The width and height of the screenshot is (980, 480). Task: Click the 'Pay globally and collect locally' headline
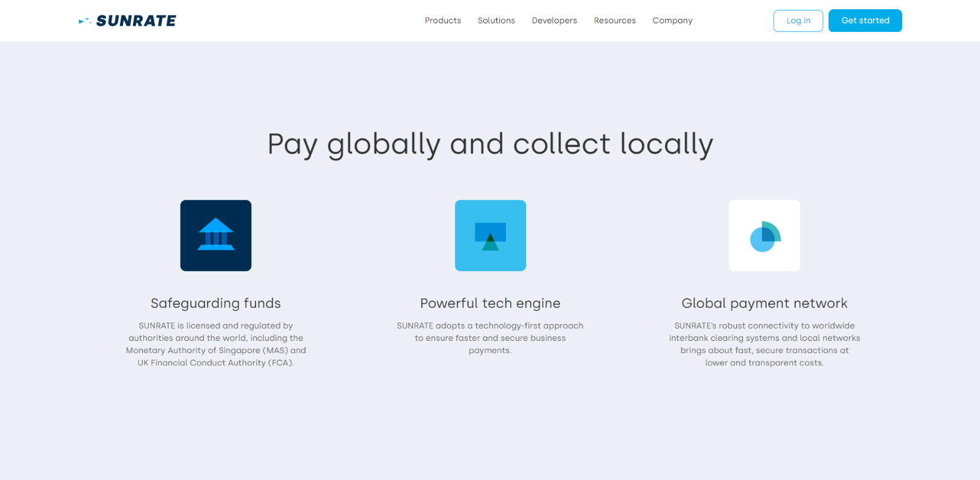click(490, 145)
